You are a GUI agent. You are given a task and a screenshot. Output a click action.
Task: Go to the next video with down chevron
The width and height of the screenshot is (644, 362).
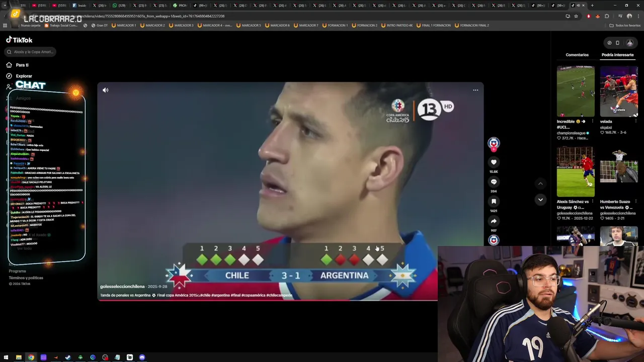[540, 200]
